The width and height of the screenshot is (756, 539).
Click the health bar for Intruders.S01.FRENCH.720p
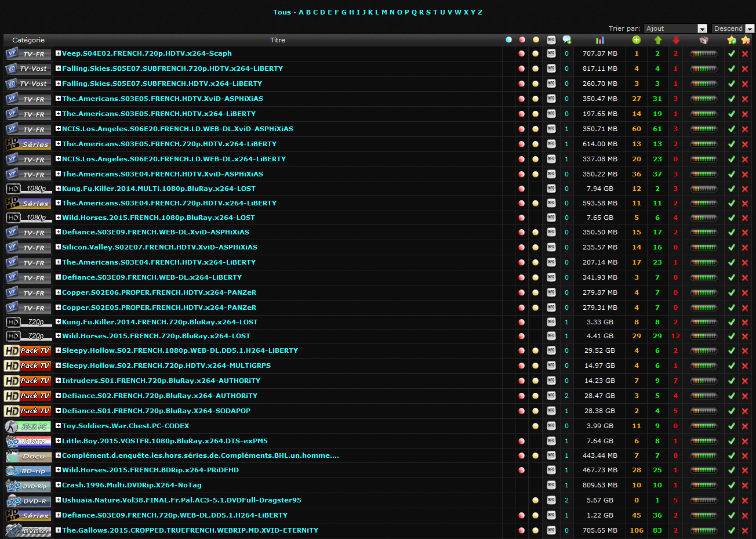[703, 381]
